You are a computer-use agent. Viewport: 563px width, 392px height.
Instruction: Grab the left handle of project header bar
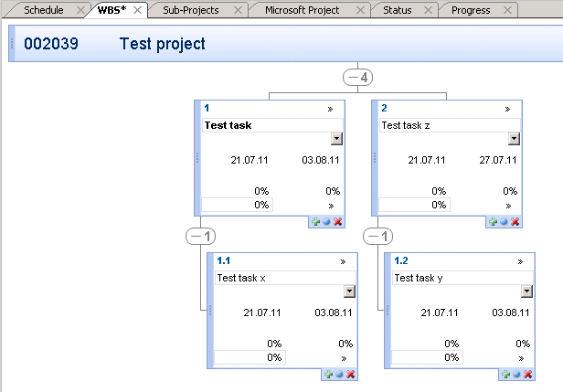click(12, 44)
